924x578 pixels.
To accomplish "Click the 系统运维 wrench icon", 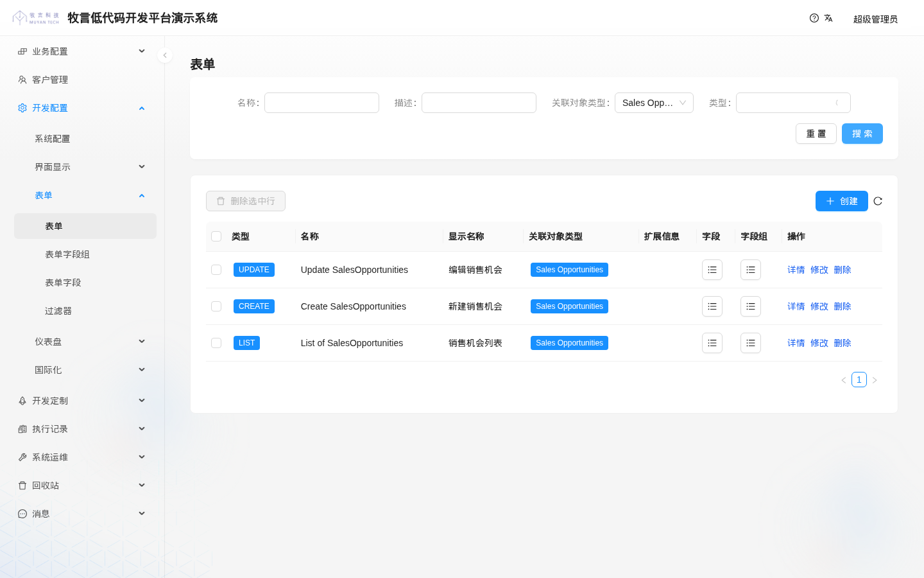I will pyautogui.click(x=22, y=457).
